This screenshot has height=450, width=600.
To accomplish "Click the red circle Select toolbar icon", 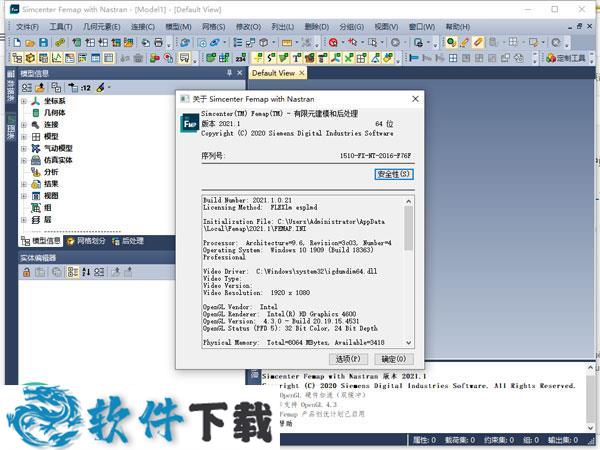I will click(333, 42).
